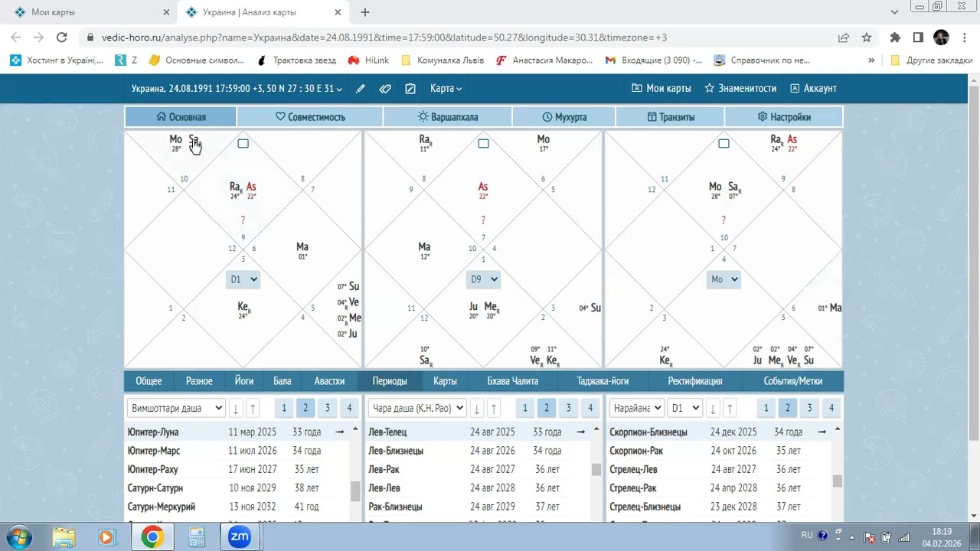This screenshot has height=551, width=980.
Task: Select level 3 in the Нарайана panel
Action: [809, 408]
